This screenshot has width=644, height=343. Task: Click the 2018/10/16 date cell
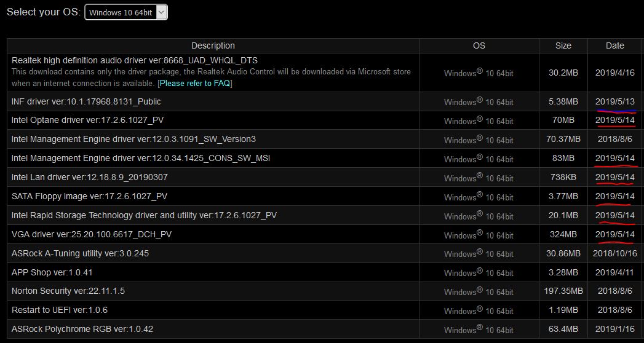click(615, 253)
